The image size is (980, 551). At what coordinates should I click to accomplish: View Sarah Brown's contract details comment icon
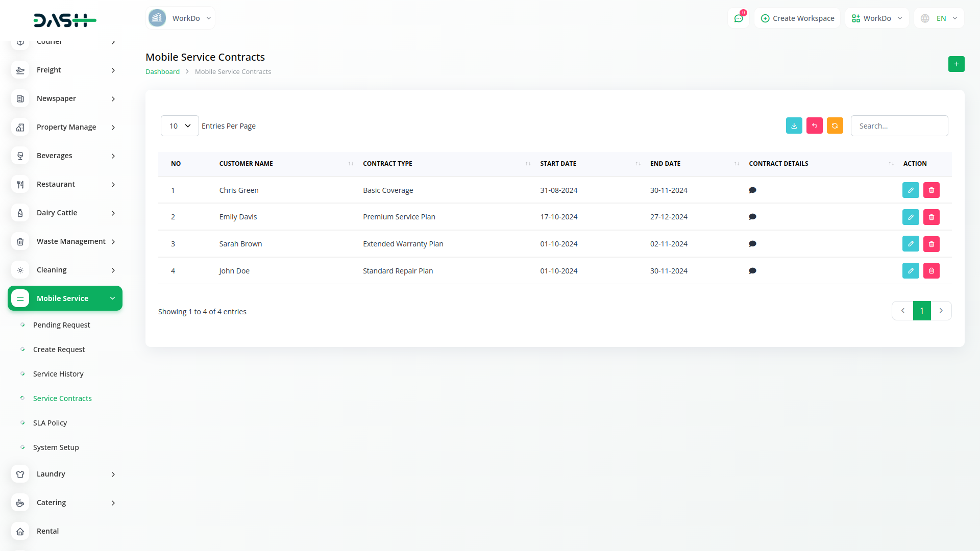[x=752, y=244]
